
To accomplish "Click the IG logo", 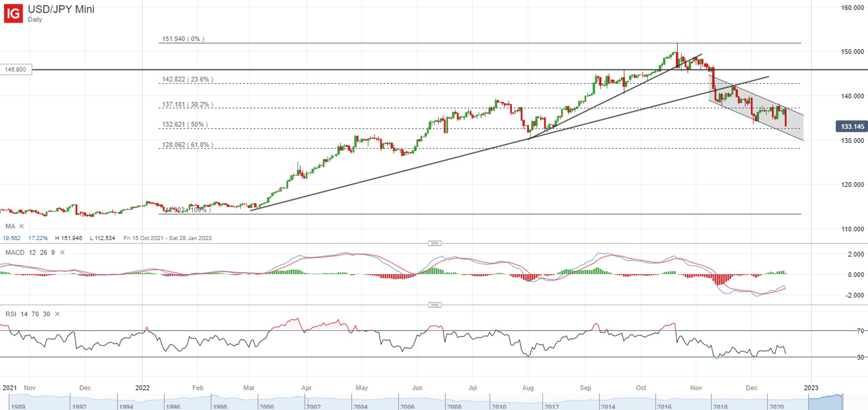I will 13,13.
